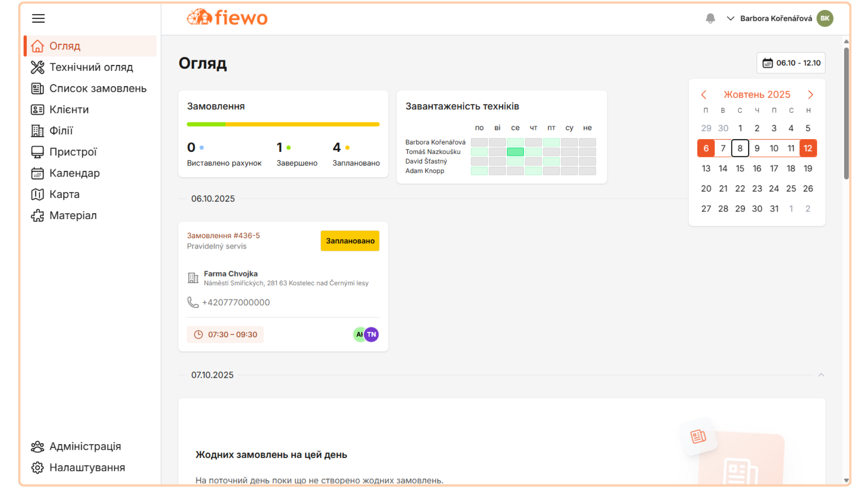Click the phone icon in order card
Viewport: 868px width, 488px height.
click(x=193, y=302)
